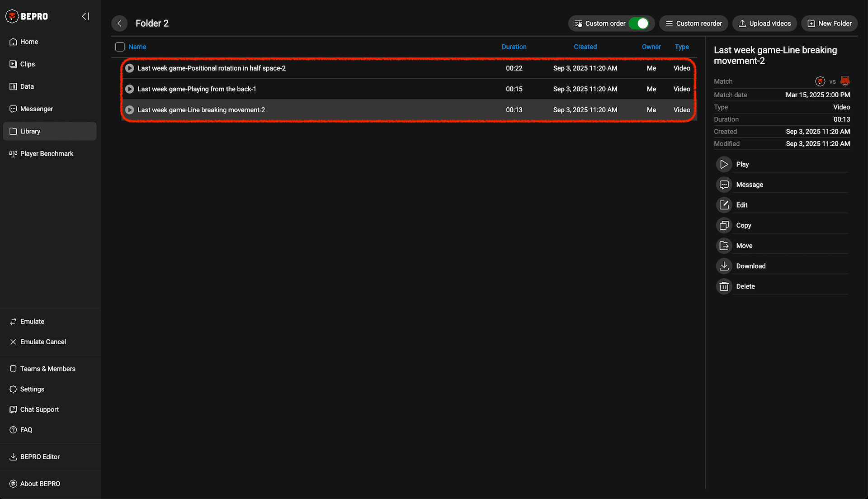Click the Upload videos button
The width and height of the screenshot is (868, 499).
tap(764, 24)
